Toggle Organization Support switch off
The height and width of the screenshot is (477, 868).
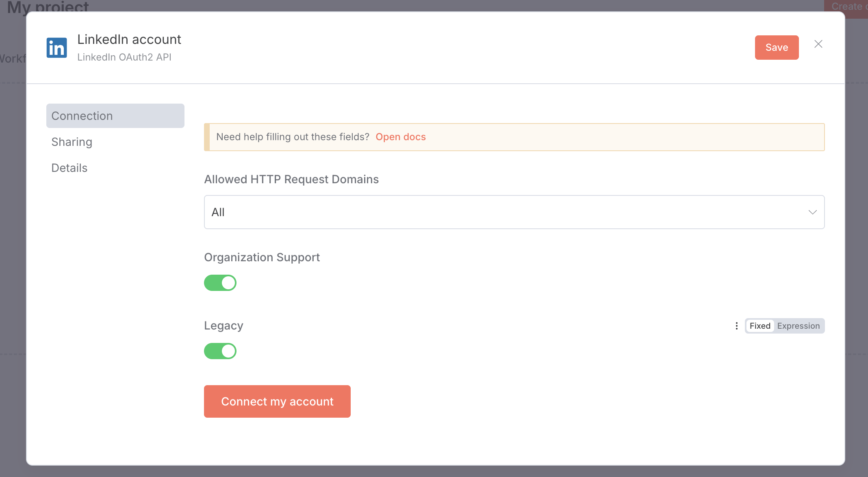coord(220,283)
